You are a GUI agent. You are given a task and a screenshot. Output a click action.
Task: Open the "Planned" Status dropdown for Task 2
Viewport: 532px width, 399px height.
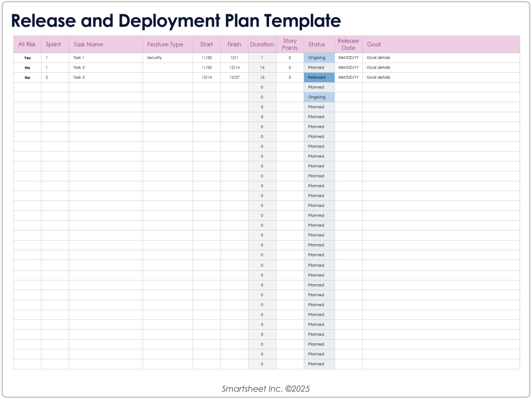point(318,67)
